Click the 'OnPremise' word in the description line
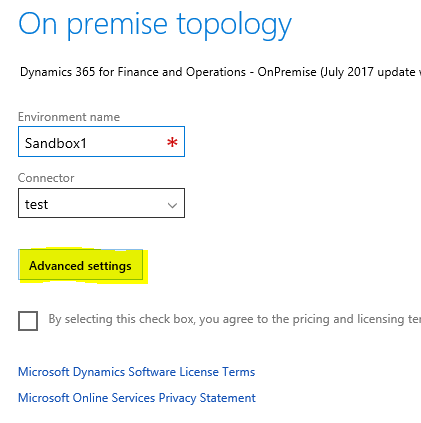The height and width of the screenshot is (423, 421). point(287,72)
